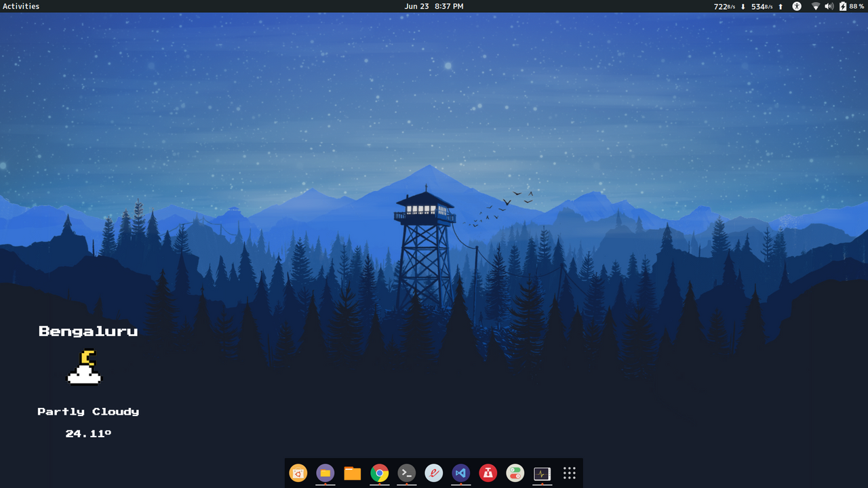Click the volume speaker icon
This screenshot has height=488, width=868.
pos(829,6)
